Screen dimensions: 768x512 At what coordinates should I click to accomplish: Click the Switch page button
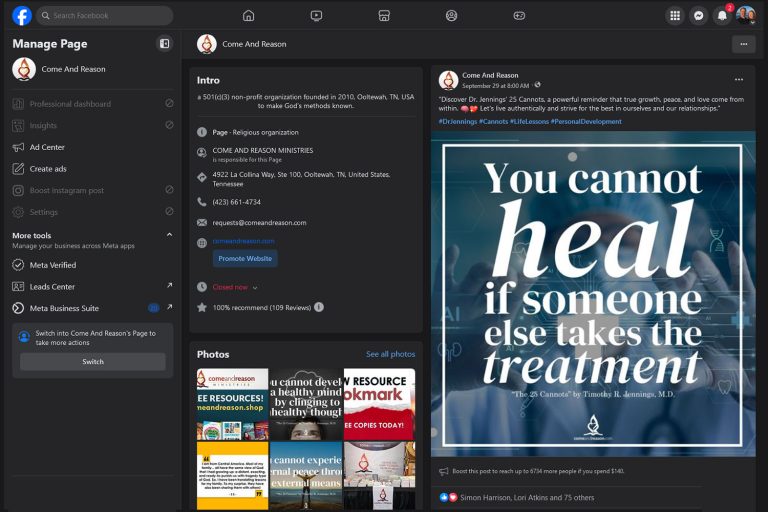93,362
